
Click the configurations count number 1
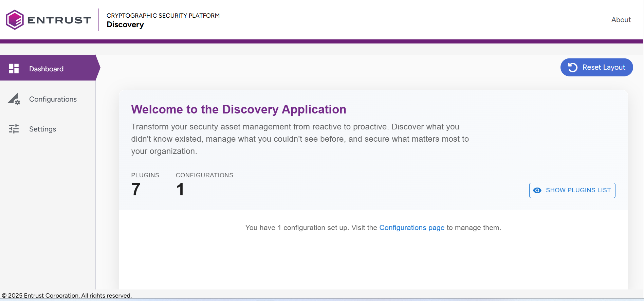pyautogui.click(x=180, y=189)
